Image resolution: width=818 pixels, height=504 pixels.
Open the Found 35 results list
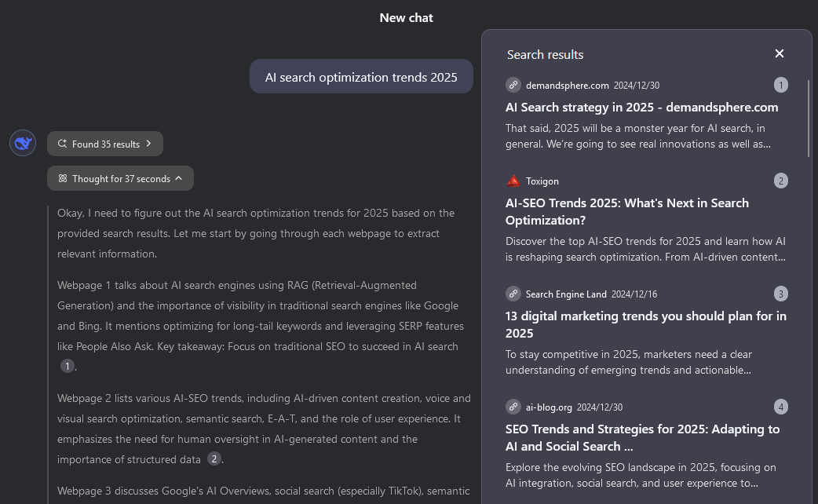pos(105,144)
